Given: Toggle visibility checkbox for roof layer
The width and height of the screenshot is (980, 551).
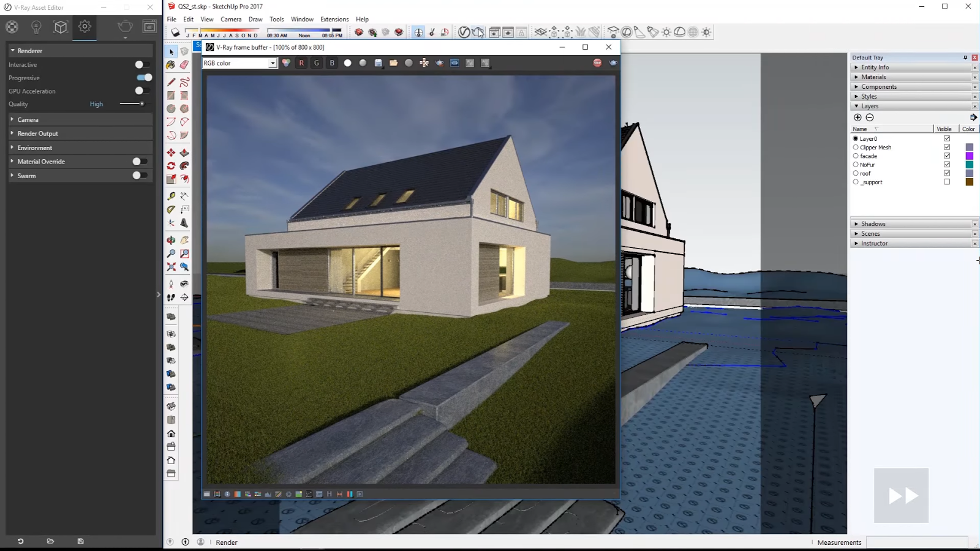Looking at the screenshot, I should [x=947, y=173].
